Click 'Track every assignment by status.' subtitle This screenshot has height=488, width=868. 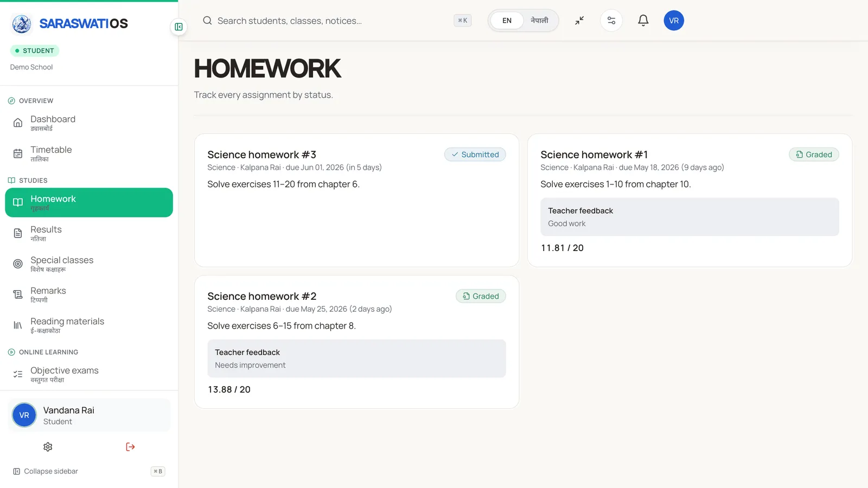coord(264,95)
